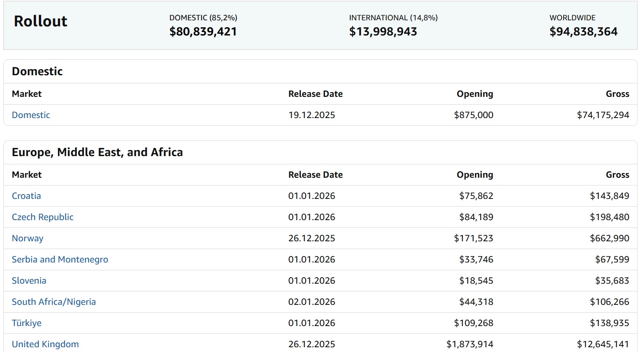
Task: Visit the Türkiye market link
Action: pyautogui.click(x=26, y=323)
